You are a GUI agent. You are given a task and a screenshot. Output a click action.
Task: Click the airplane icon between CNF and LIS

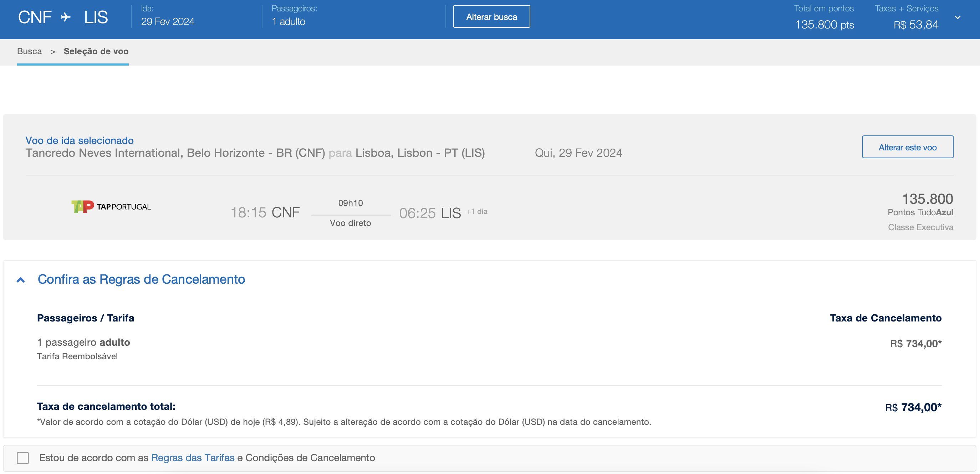66,17
